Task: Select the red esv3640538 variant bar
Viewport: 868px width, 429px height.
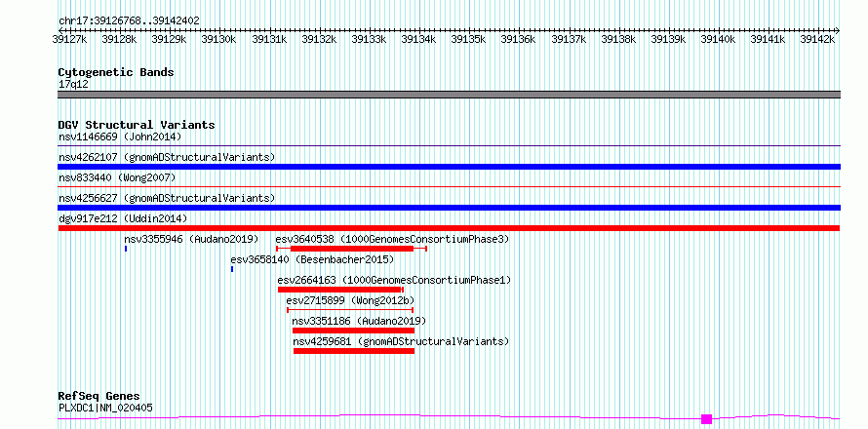Action: [x=351, y=249]
